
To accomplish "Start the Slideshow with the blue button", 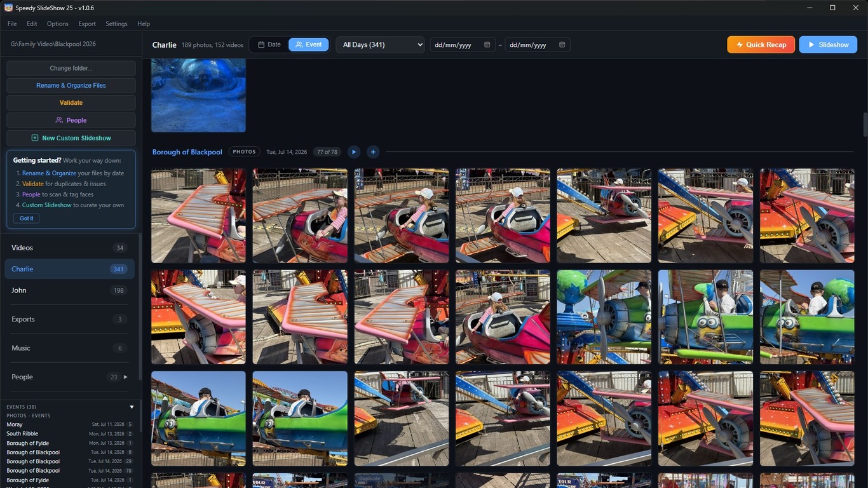I will tap(828, 44).
